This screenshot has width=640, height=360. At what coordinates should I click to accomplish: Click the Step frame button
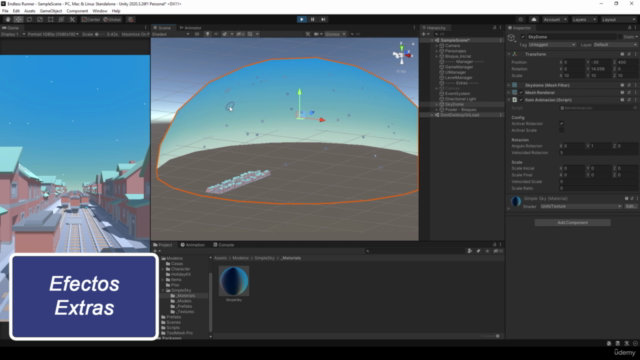pos(323,19)
